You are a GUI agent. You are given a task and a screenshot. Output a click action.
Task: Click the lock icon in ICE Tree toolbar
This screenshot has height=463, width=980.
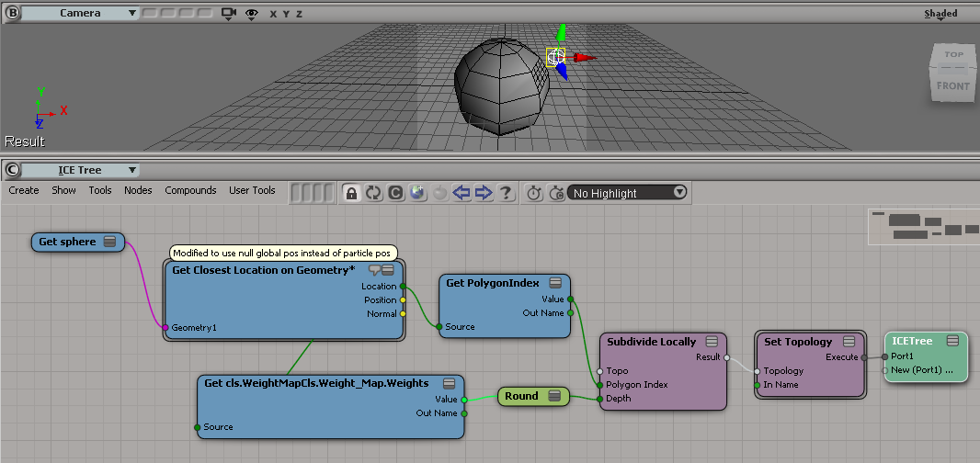(x=350, y=193)
